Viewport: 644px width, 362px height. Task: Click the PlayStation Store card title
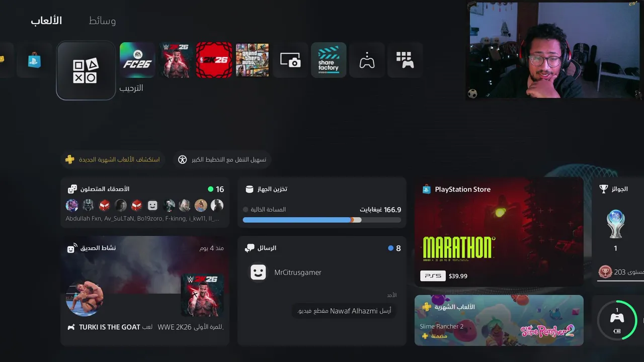tap(462, 189)
